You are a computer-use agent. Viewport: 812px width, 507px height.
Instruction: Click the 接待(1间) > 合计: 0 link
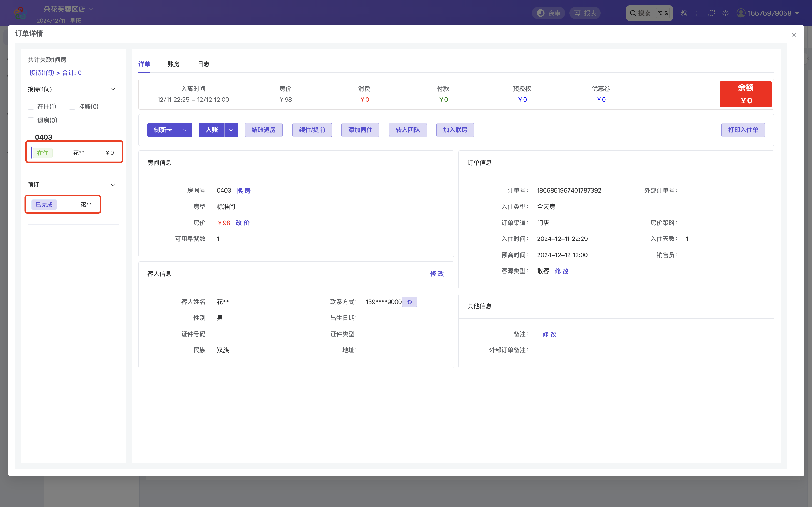pos(55,73)
